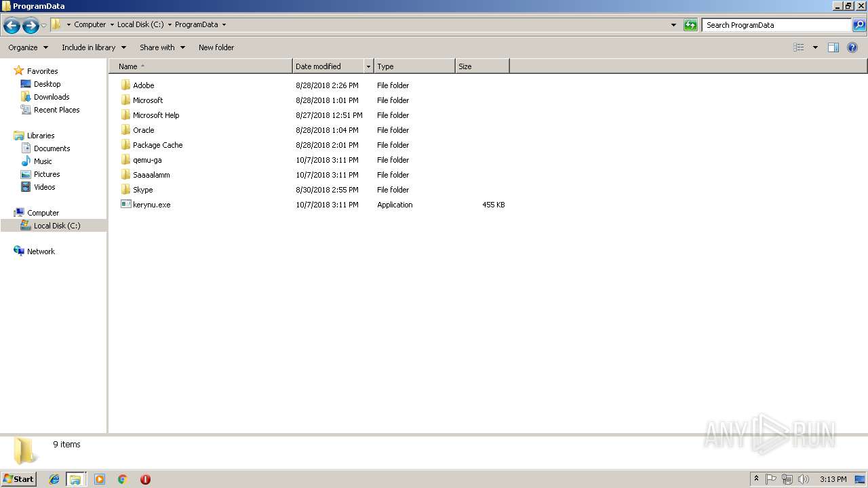Image resolution: width=868 pixels, height=488 pixels.
Task: Open the Computer breadcrumb dropdown arrow
Action: (x=112, y=25)
